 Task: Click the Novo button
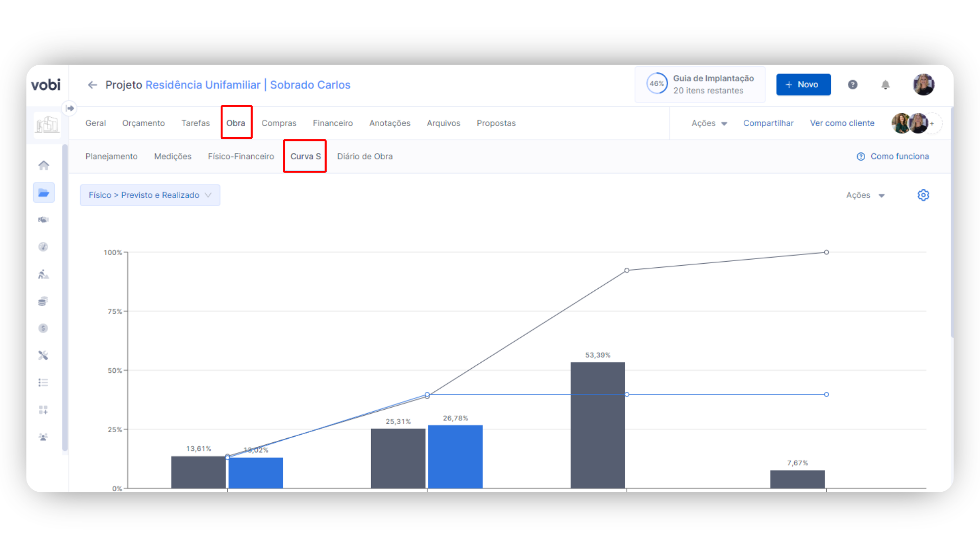click(x=803, y=85)
